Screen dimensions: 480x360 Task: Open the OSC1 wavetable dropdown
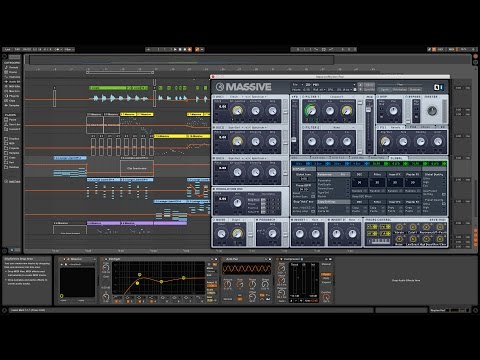click(236, 97)
